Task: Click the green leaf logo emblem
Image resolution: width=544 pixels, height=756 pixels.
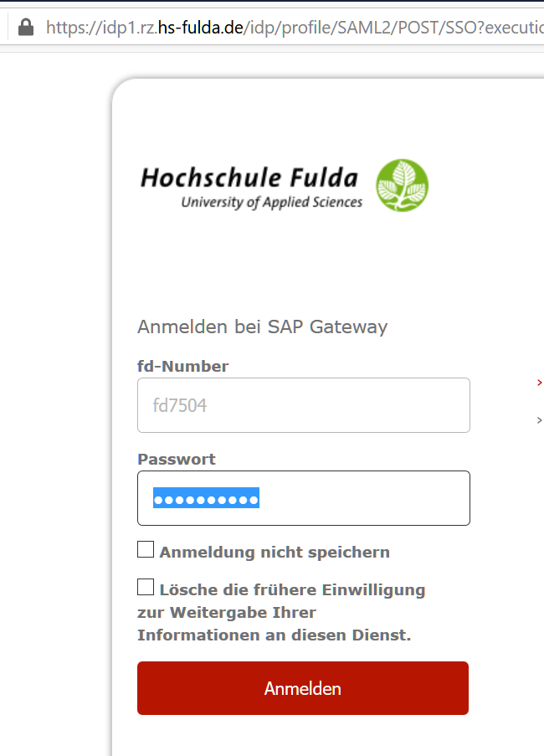Action: pos(402,185)
